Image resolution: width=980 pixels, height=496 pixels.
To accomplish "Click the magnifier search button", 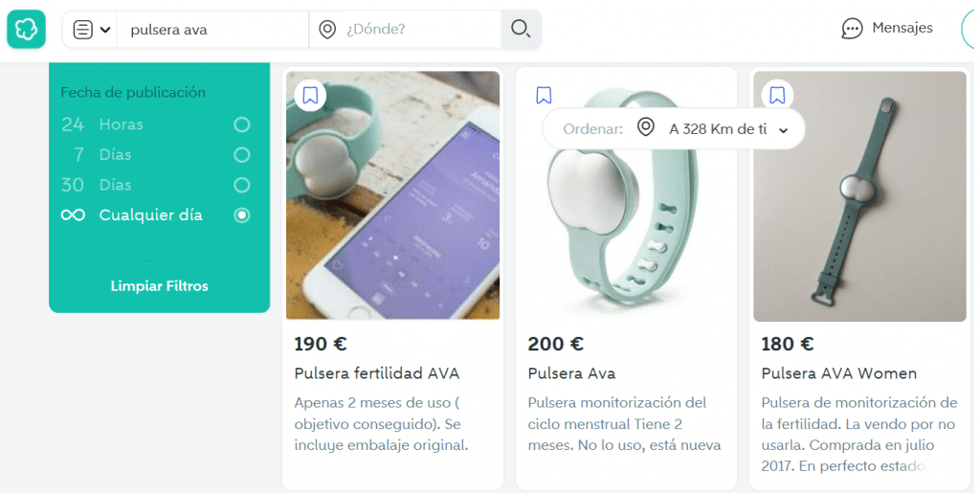I will pos(521,29).
